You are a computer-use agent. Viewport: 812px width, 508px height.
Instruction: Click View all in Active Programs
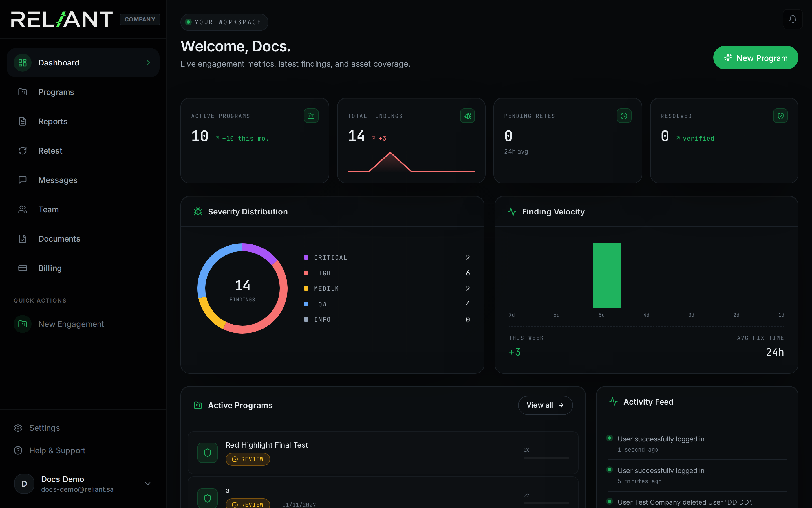click(545, 405)
